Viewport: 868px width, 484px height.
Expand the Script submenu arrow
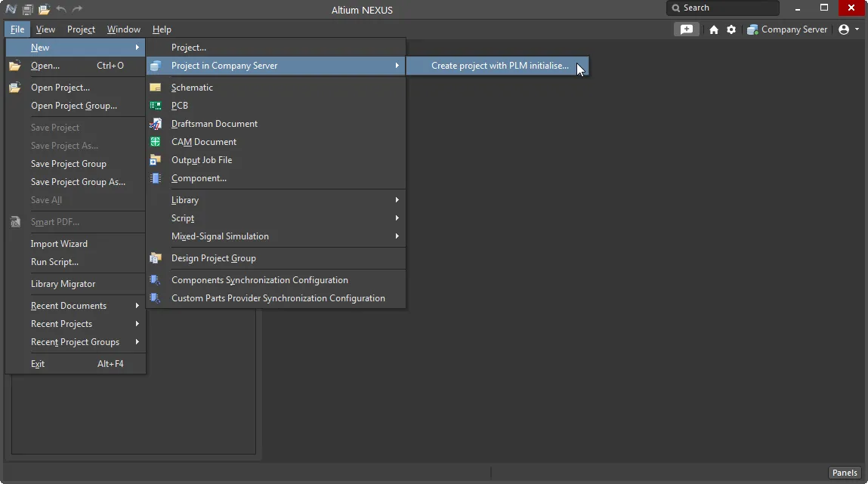[397, 218]
